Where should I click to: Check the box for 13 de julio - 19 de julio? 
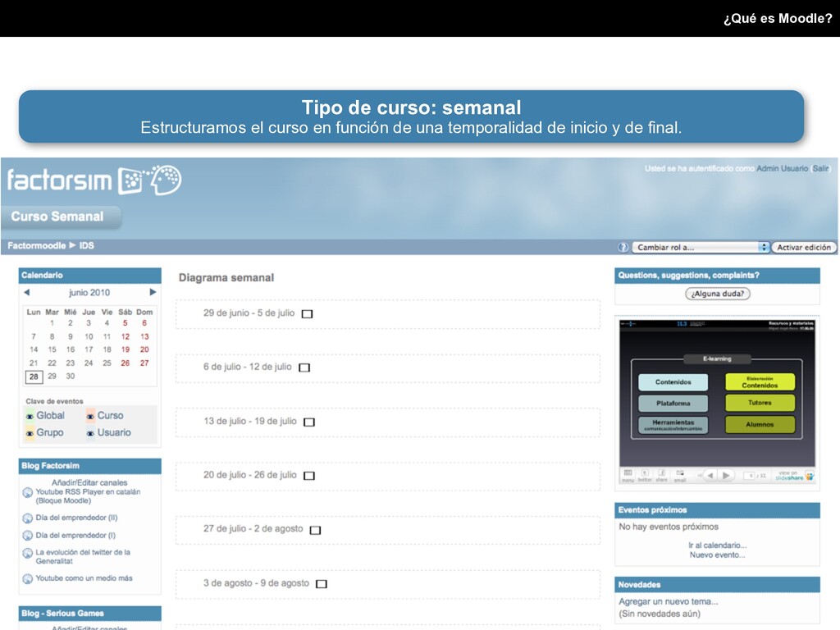coord(309,422)
